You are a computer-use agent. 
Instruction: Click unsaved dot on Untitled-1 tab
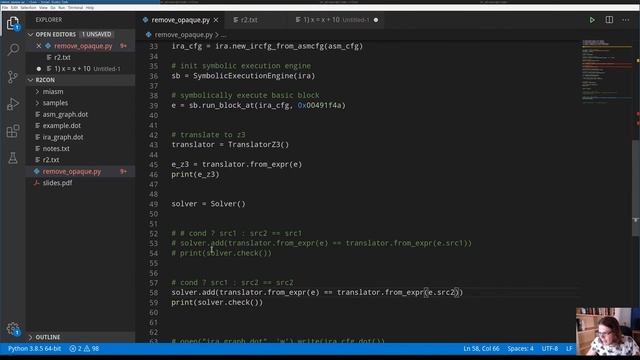click(x=376, y=20)
